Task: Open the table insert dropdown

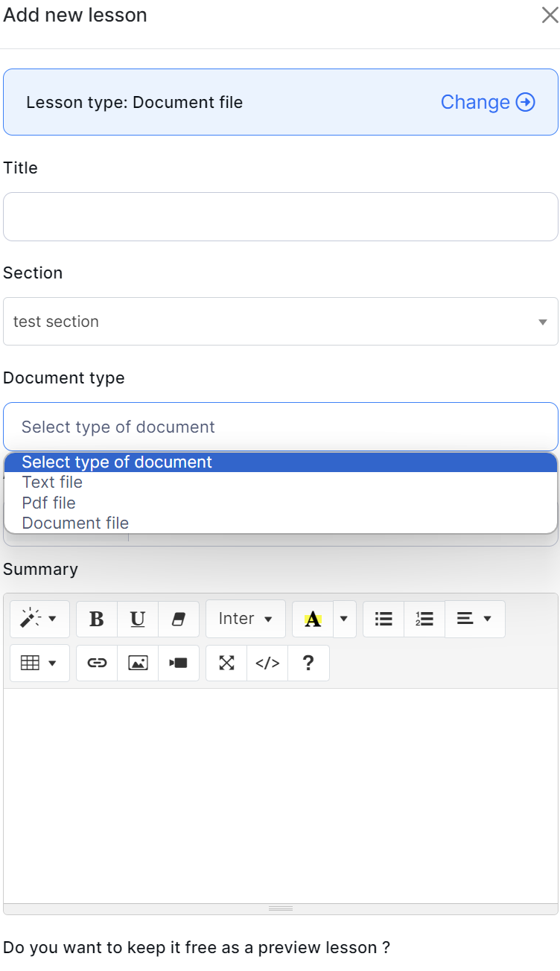Action: 39,663
